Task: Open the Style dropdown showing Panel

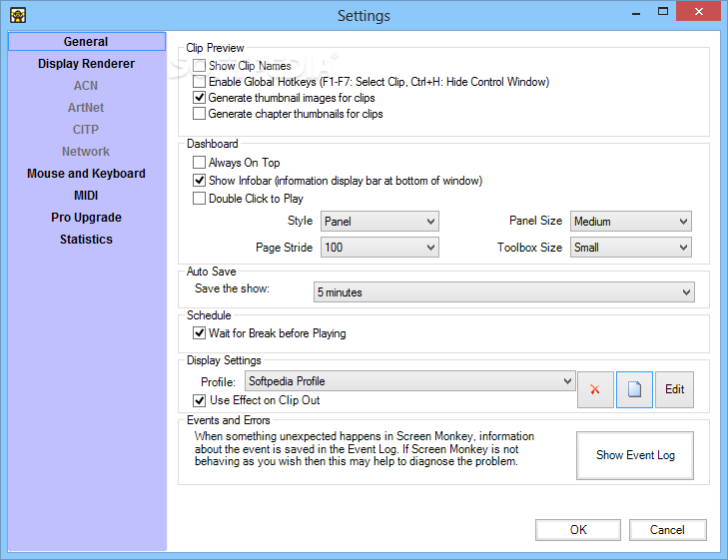Action: click(379, 222)
